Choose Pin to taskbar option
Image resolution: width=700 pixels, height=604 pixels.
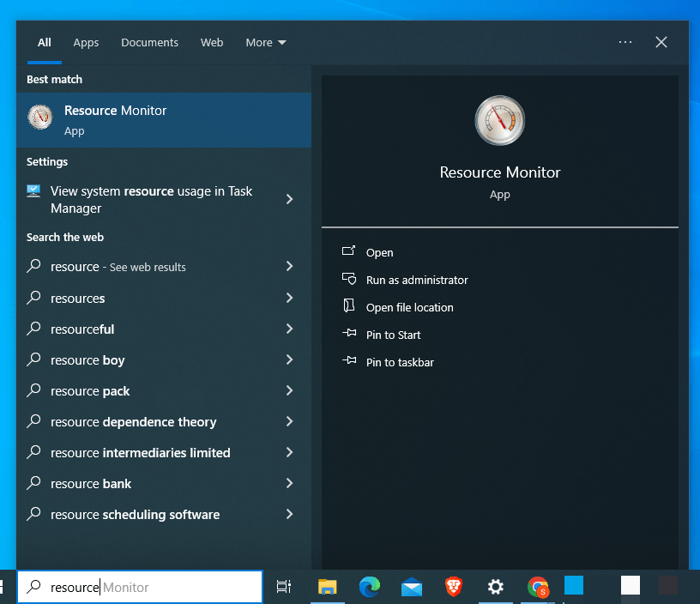[x=399, y=362]
